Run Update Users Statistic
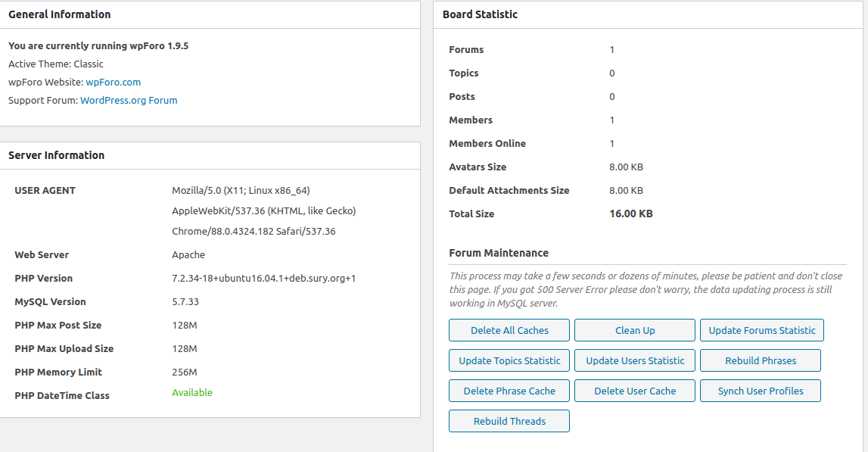This screenshot has width=868, height=452. coord(635,360)
